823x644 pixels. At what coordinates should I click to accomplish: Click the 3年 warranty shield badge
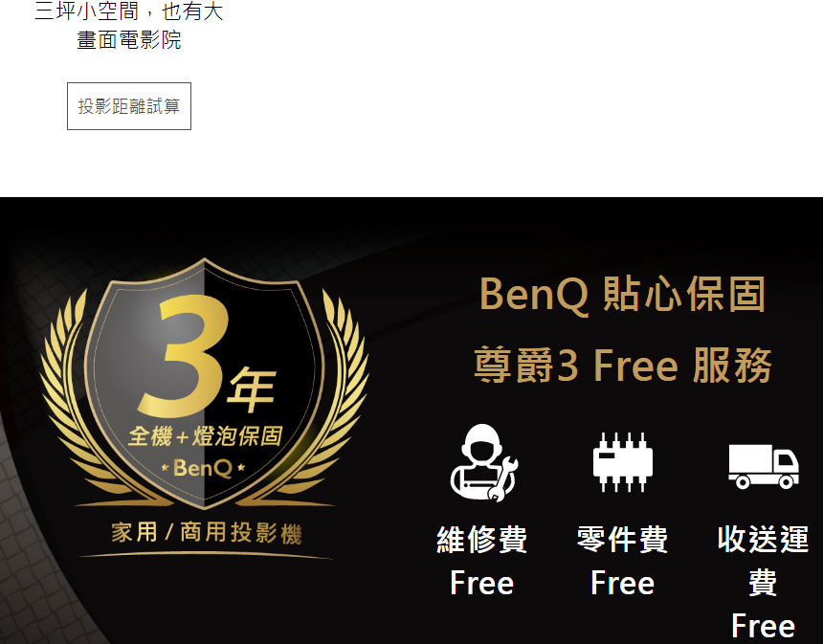click(x=204, y=383)
